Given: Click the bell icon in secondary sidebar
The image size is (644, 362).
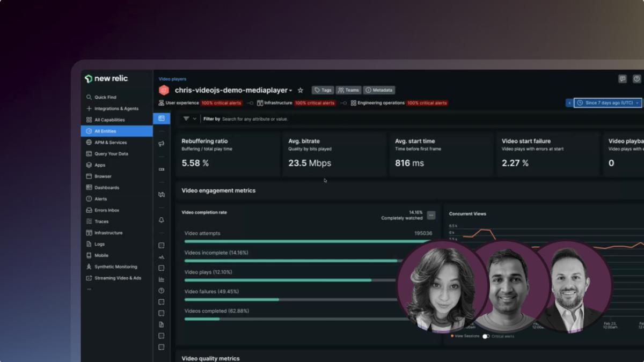Looking at the screenshot, I should [162, 220].
